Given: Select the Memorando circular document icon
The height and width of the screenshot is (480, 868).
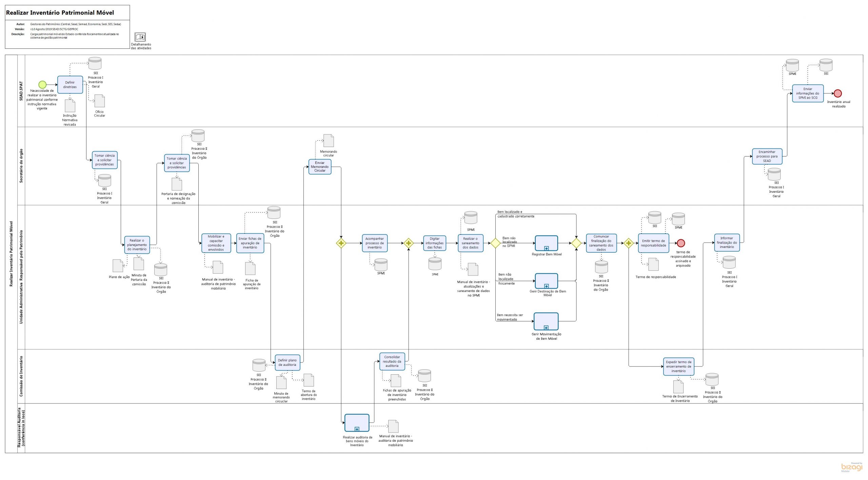Looking at the screenshot, I should pyautogui.click(x=328, y=141).
